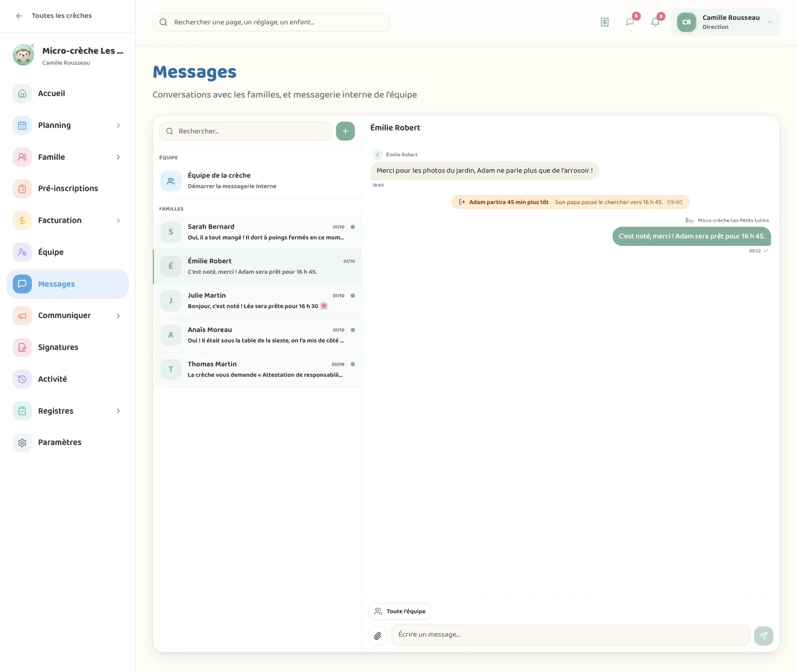Expand the Communiquer submenu chevron

(x=118, y=316)
